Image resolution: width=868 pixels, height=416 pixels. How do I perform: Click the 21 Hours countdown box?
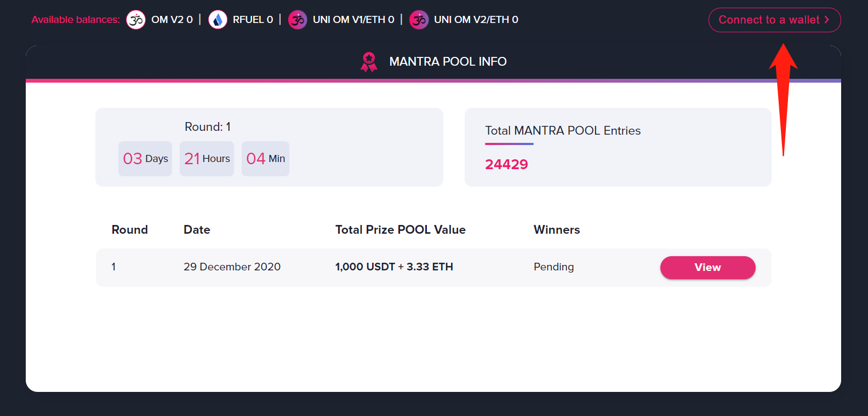(x=207, y=159)
